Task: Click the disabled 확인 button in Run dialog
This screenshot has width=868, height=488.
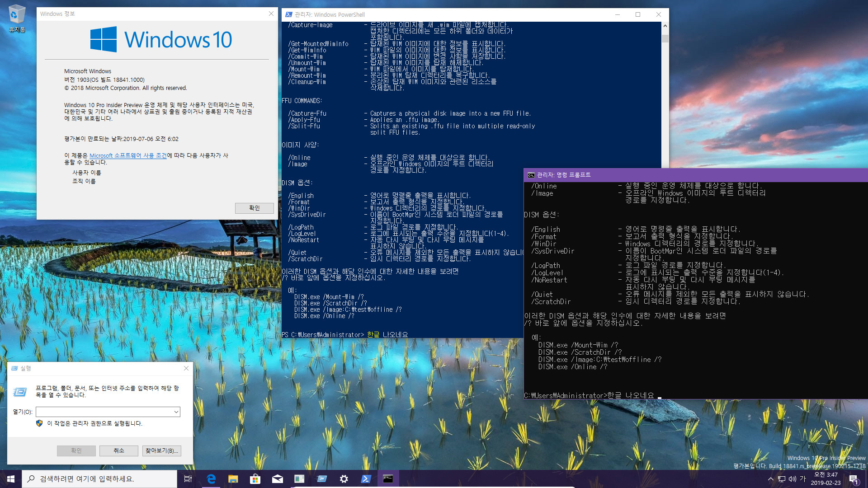Action: coord(76,450)
